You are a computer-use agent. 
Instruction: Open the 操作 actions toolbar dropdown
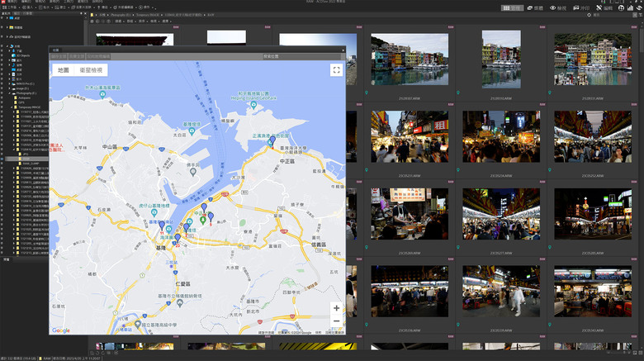coord(146,7)
